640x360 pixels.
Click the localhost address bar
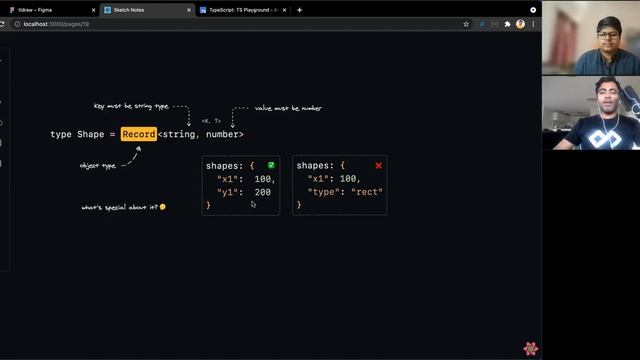(x=241, y=24)
